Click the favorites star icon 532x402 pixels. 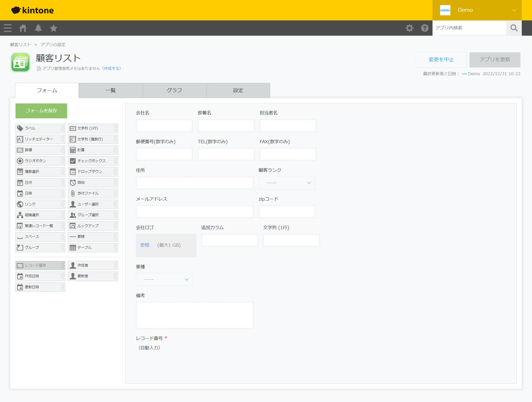click(x=54, y=28)
